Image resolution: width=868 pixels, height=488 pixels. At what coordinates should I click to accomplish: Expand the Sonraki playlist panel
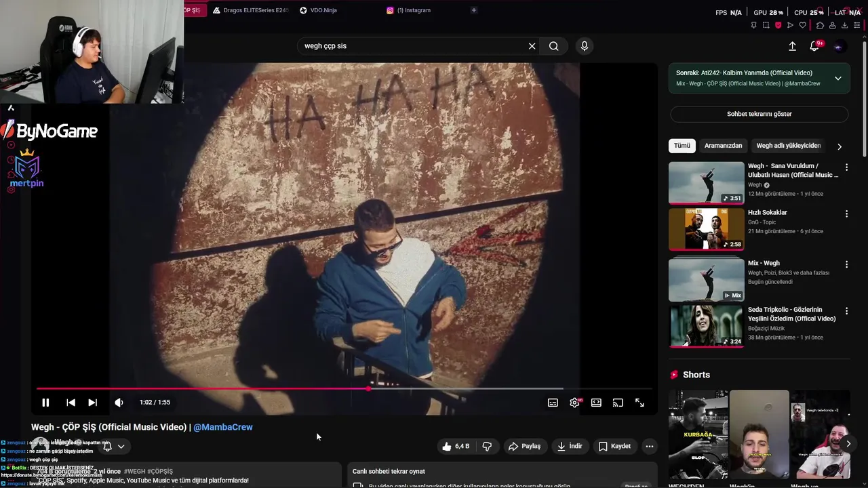(838, 78)
